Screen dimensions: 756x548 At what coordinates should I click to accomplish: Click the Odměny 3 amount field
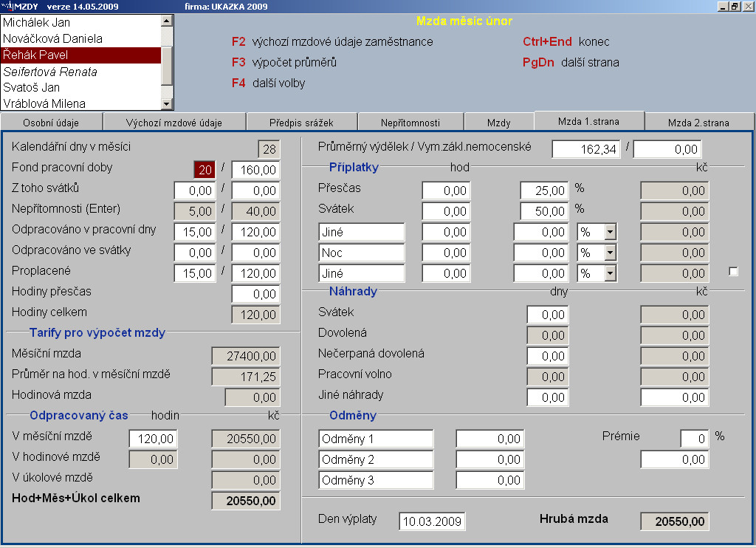click(x=490, y=481)
